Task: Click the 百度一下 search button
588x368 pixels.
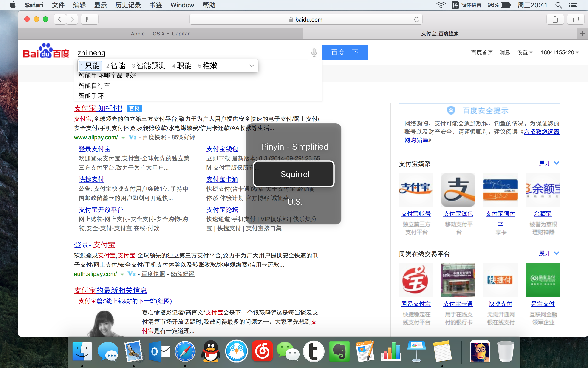Action: (x=345, y=52)
